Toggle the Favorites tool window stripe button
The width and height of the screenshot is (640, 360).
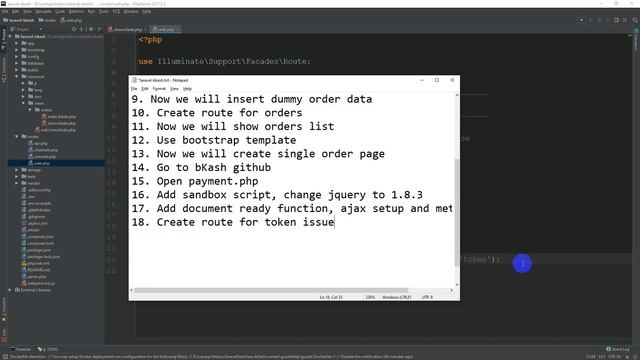[4, 310]
